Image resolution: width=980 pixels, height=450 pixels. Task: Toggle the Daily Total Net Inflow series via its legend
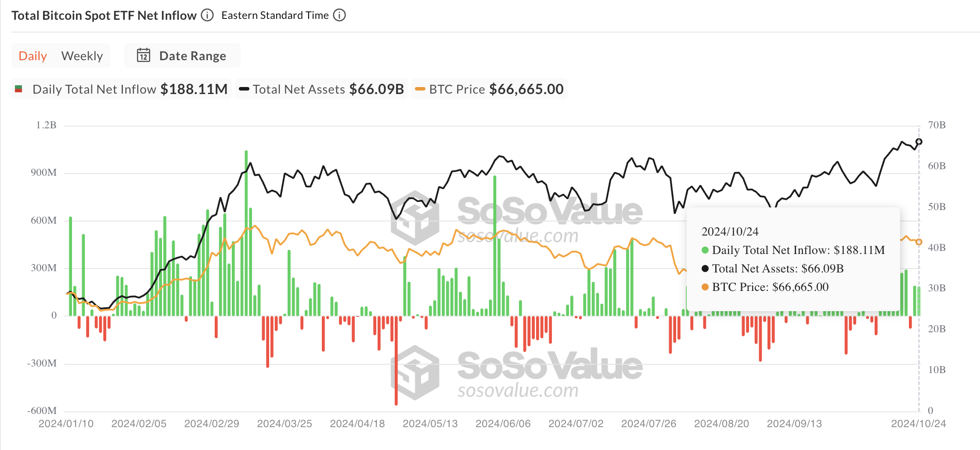pos(94,89)
